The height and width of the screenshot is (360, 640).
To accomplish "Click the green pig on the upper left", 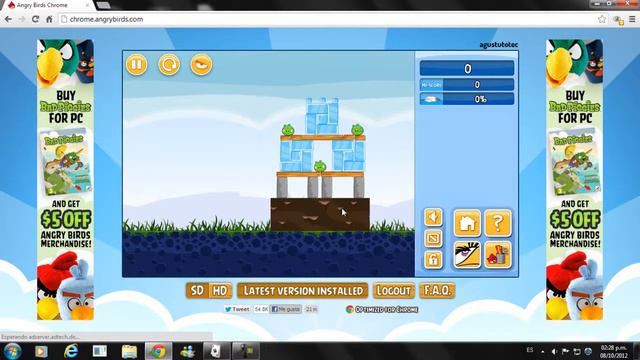I will pos(288,130).
